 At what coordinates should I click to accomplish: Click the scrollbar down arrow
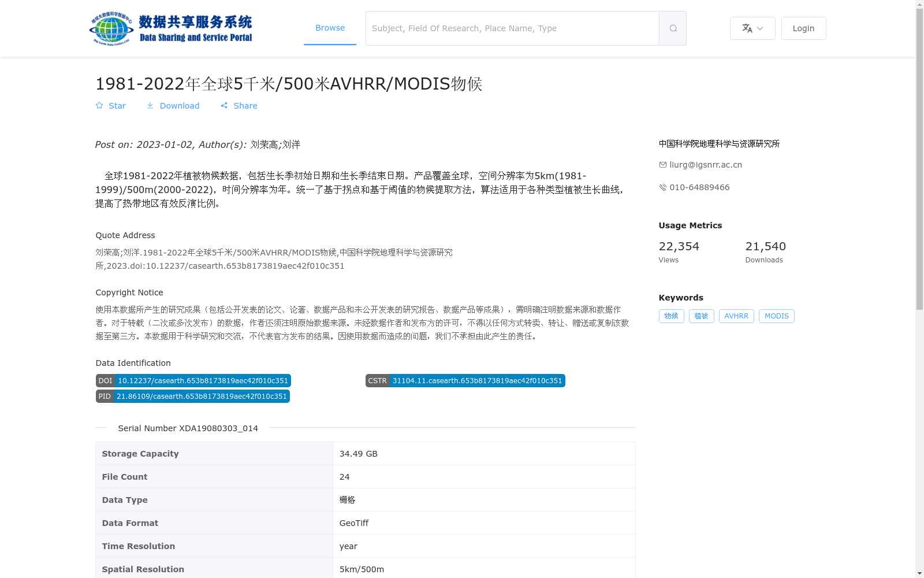point(919,573)
